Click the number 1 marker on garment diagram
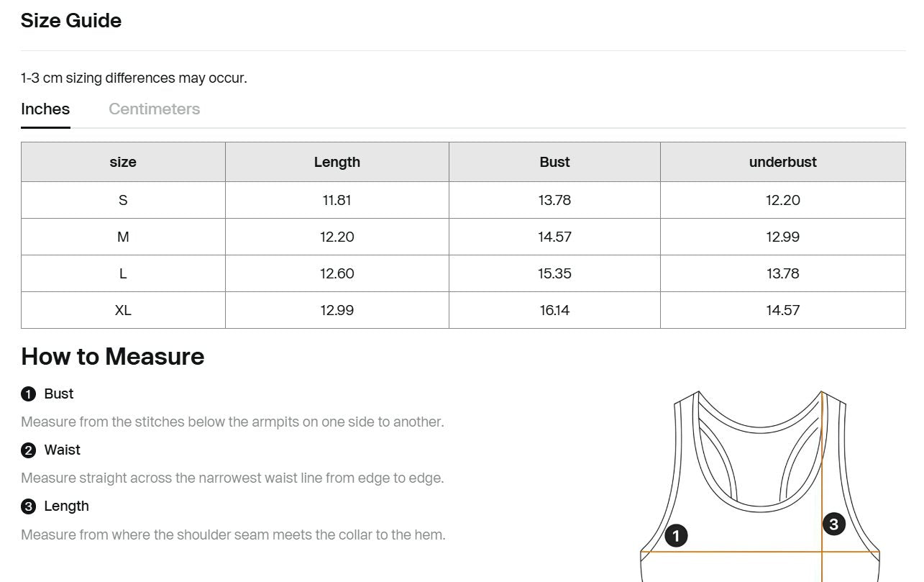The image size is (924, 582). (676, 535)
